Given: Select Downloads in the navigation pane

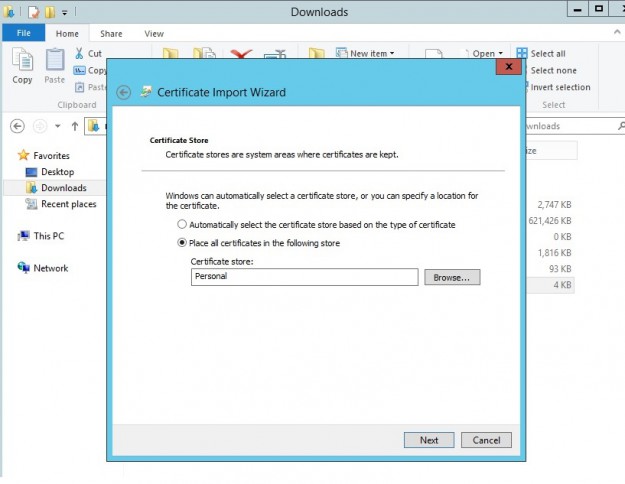Looking at the screenshot, I should point(56,188).
